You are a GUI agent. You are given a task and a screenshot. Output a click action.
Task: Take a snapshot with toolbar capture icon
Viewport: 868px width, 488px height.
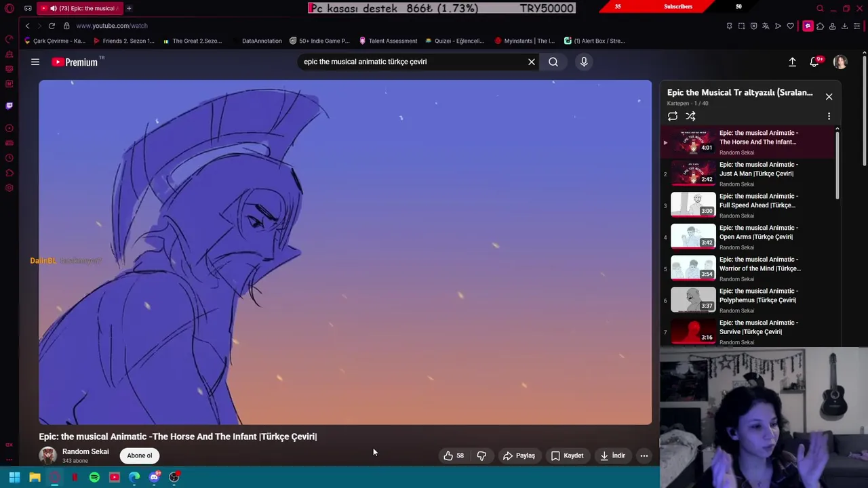click(x=741, y=26)
